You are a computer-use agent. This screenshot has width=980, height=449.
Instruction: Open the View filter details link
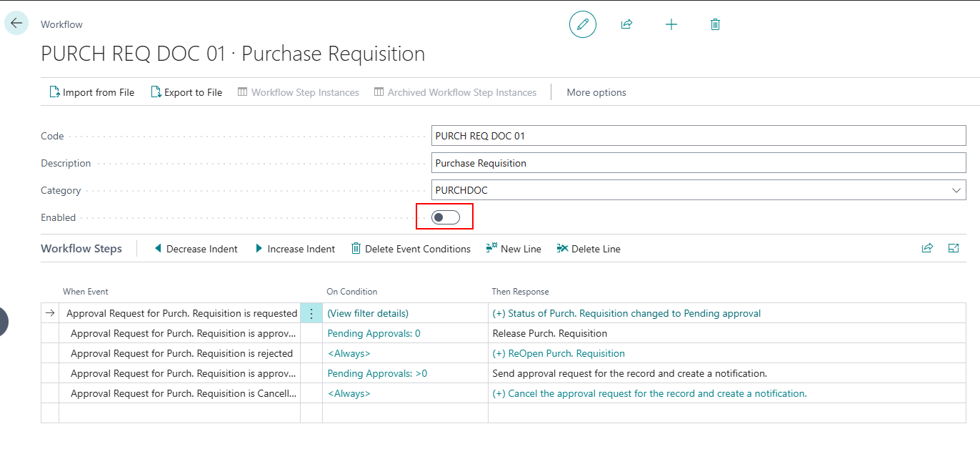[x=367, y=313]
